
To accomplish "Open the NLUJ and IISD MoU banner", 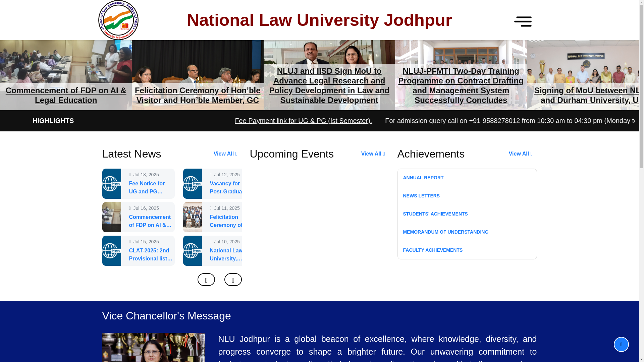I will (329, 85).
